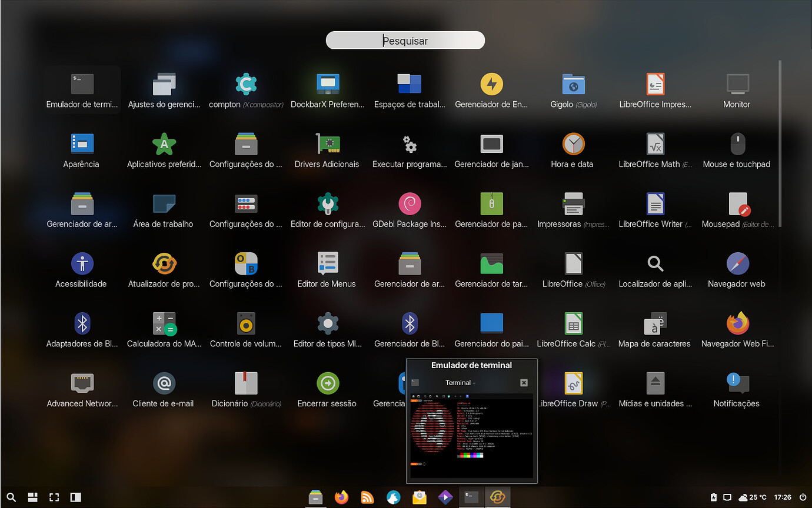The image size is (812, 508).
Task: Open Gerenciador de Energia
Action: click(x=491, y=91)
